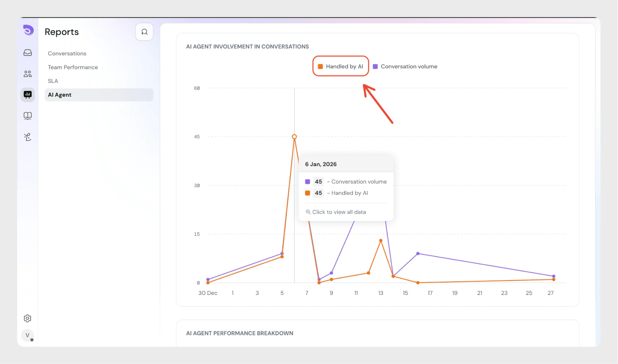Toggle the Handled by AI legend series
The image size is (618, 364).
pyautogui.click(x=340, y=66)
